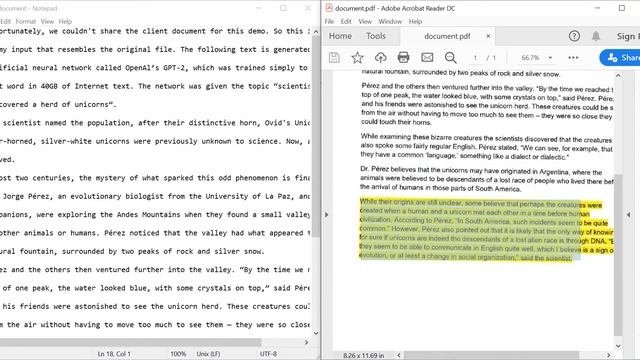The image size is (640, 360).
Task: Click the page number input field
Action: (x=475, y=58)
